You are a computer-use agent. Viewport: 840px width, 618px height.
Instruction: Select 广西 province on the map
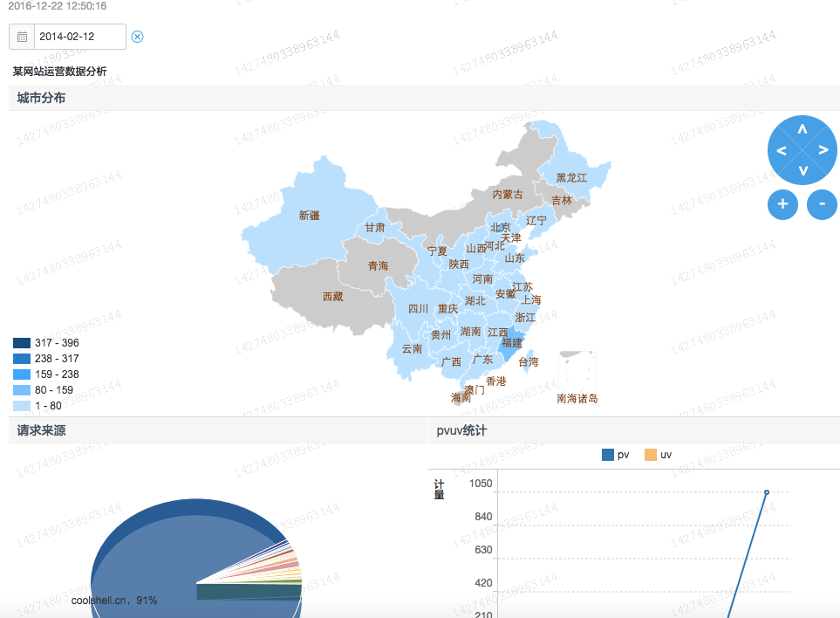coord(451,362)
